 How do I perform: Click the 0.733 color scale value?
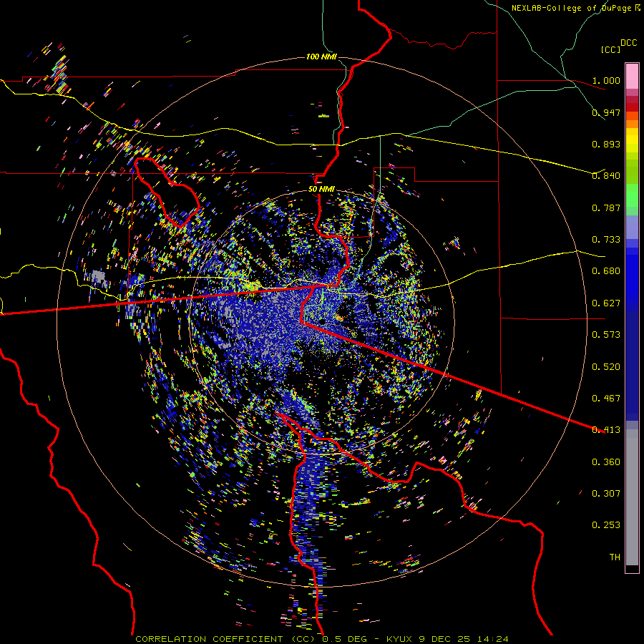pyautogui.click(x=606, y=240)
